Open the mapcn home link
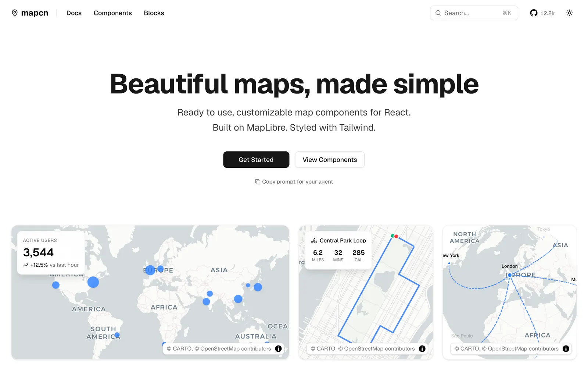The width and height of the screenshot is (588, 368). point(30,13)
